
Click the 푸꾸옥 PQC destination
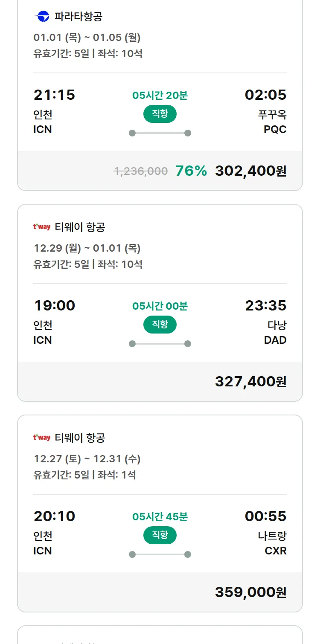[x=272, y=122]
